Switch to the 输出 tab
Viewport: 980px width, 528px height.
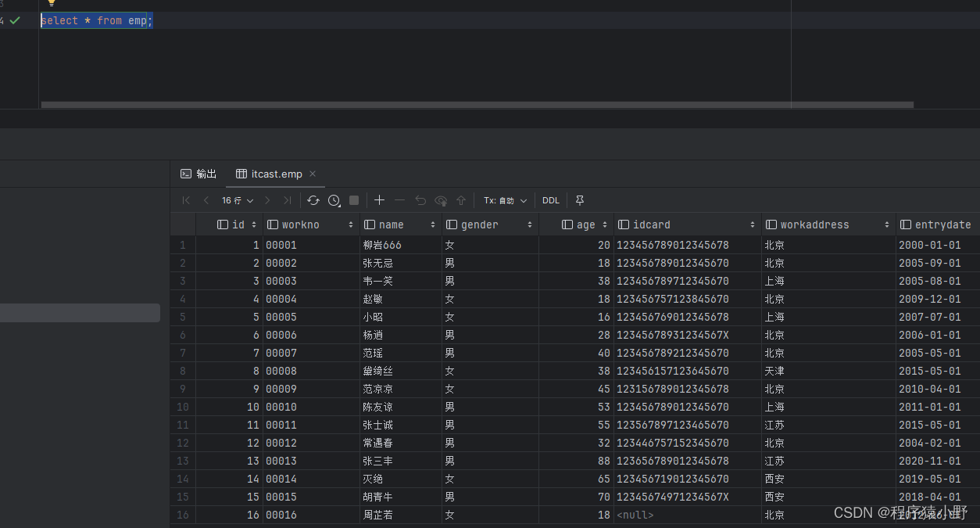coord(199,174)
